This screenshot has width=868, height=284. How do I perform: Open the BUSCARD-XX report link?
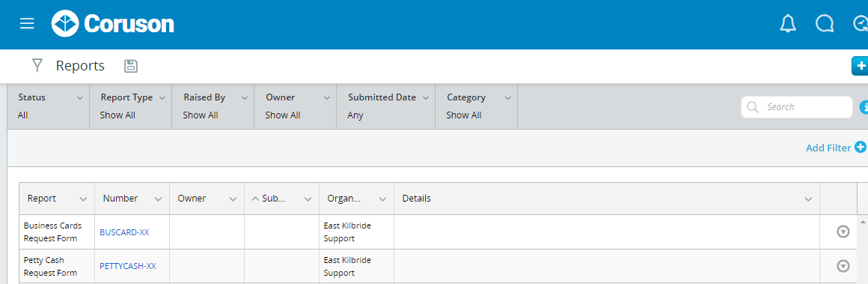coord(124,232)
